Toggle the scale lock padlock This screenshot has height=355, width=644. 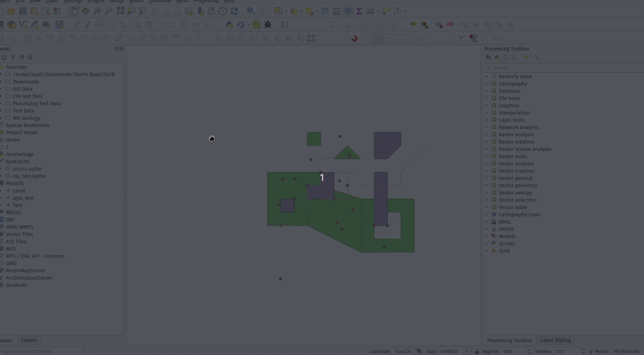(477, 351)
